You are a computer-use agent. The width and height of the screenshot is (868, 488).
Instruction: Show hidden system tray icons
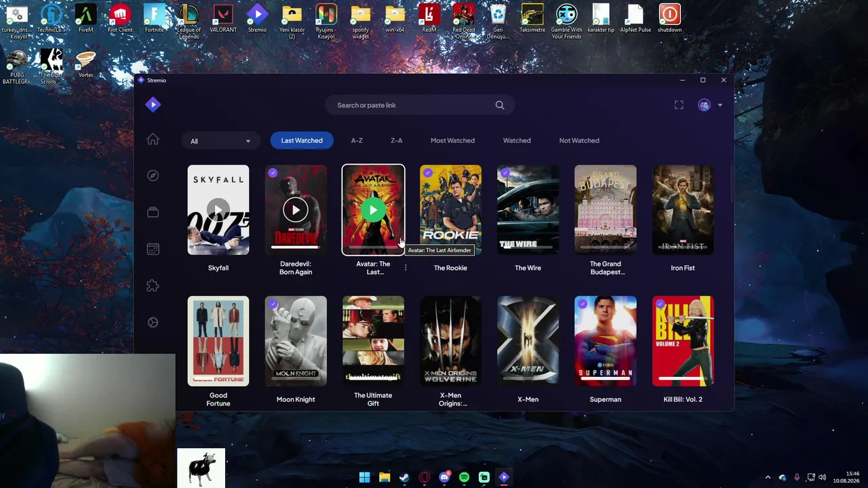pyautogui.click(x=768, y=477)
